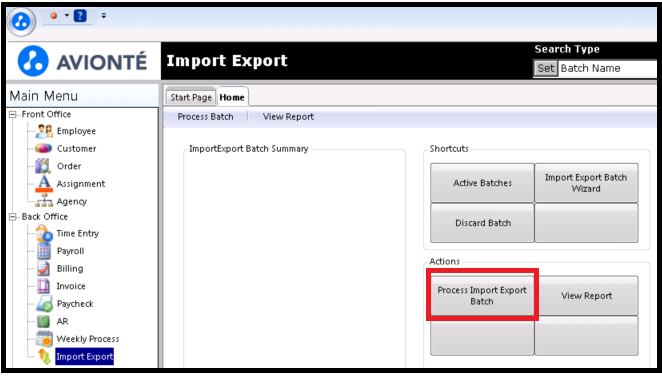Click the Customer icon
This screenshot has height=376, width=662.
[x=44, y=149]
